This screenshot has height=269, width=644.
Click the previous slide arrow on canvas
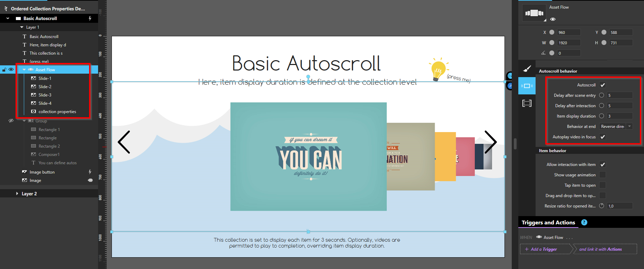[x=124, y=142]
